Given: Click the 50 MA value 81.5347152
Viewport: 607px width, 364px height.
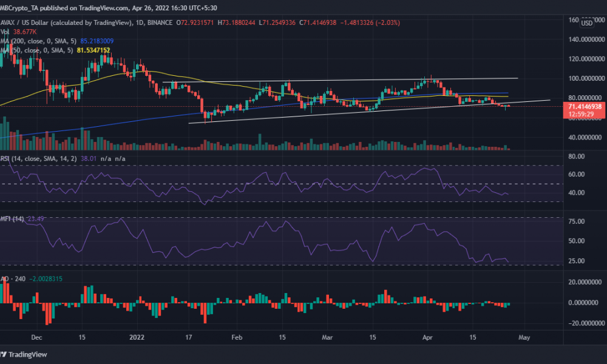Looking at the screenshot, I should [x=93, y=50].
